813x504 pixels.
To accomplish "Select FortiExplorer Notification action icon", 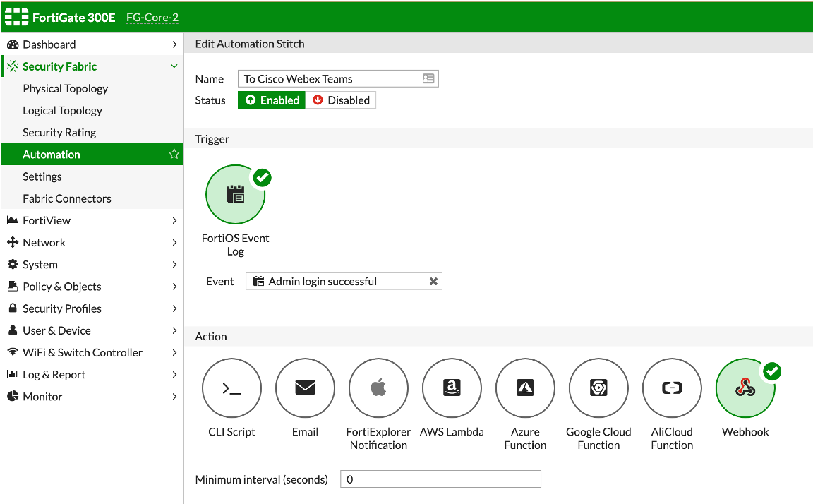I will (x=378, y=388).
